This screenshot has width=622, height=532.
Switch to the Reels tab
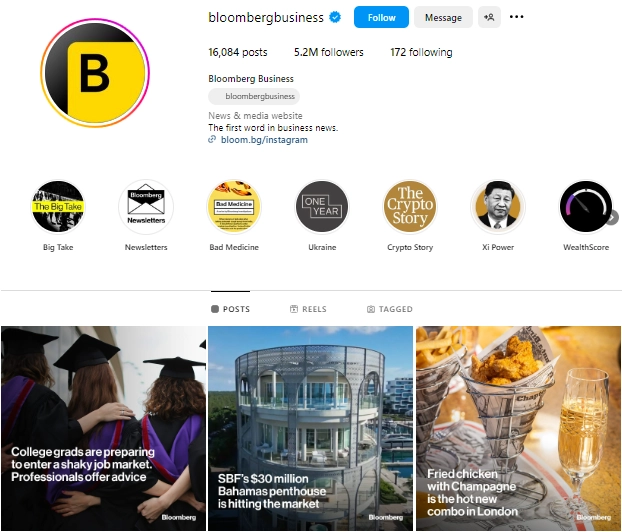point(308,309)
